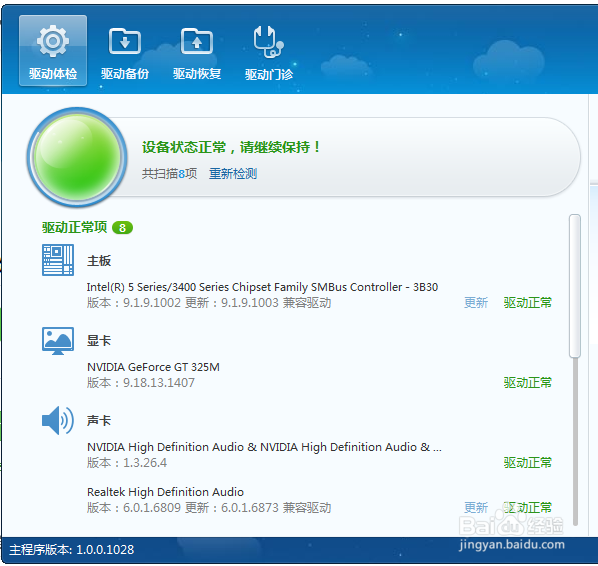598x566 pixels.
Task: Click the 显卡 display card icon
Action: 58,341
